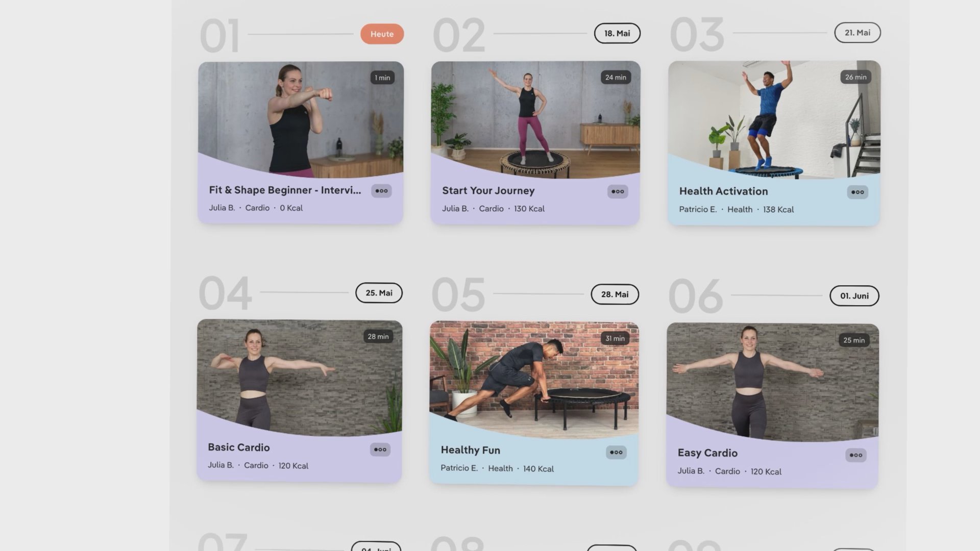
Task: Open the Easy Cardio workout thumbnail
Action: click(x=773, y=382)
